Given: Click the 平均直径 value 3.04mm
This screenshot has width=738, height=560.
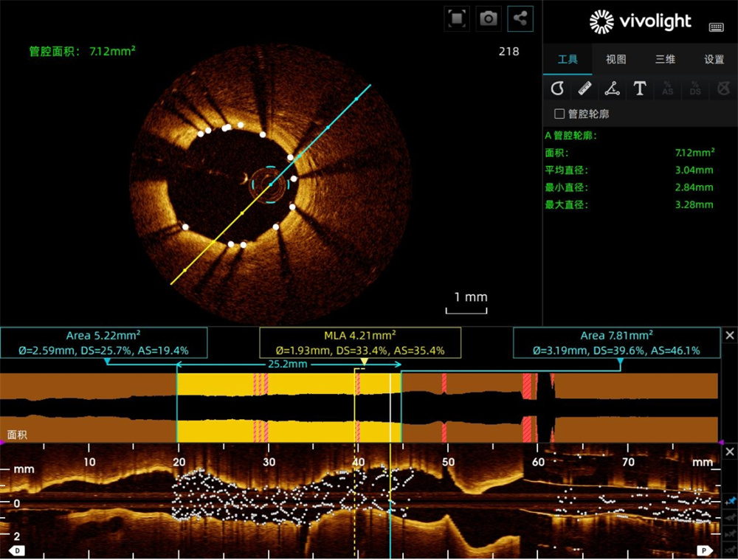Looking at the screenshot, I should tap(694, 170).
